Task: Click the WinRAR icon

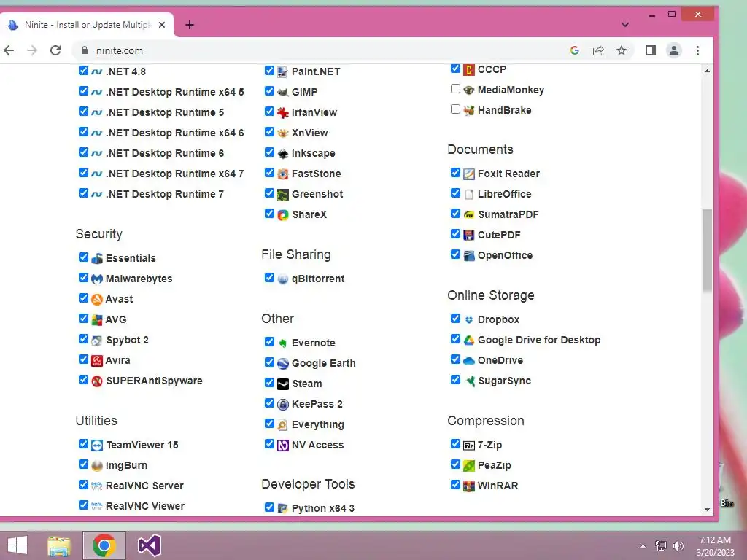Action: (469, 486)
